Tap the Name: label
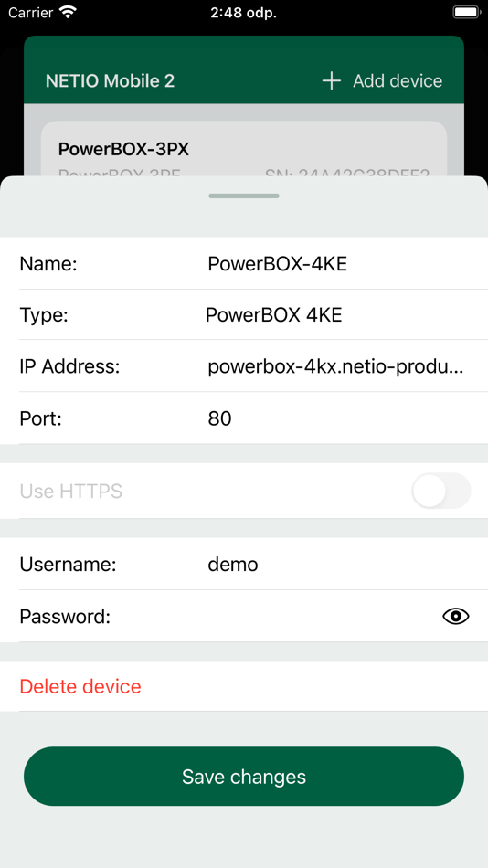This screenshot has height=868, width=488. tap(48, 264)
